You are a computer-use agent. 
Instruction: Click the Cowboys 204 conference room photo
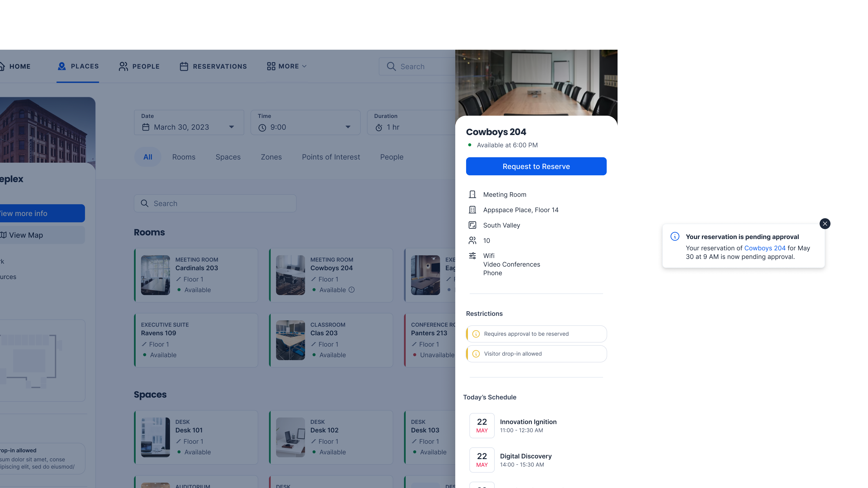[536, 83]
